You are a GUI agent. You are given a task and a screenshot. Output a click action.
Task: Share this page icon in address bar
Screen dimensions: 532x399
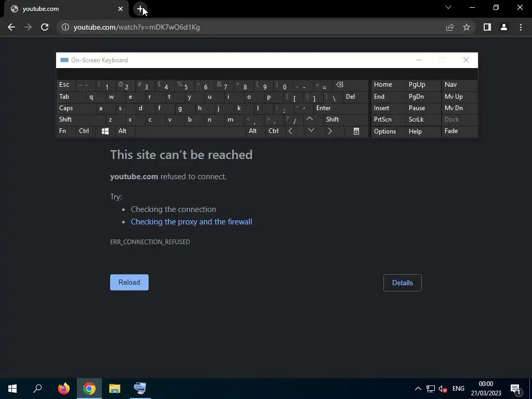(x=450, y=27)
